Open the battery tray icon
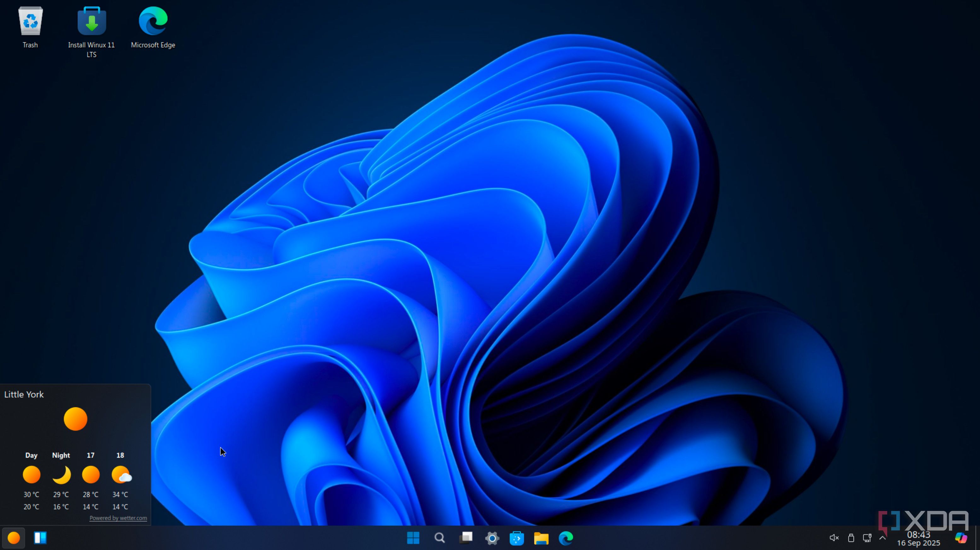The width and height of the screenshot is (980, 550). 851,538
